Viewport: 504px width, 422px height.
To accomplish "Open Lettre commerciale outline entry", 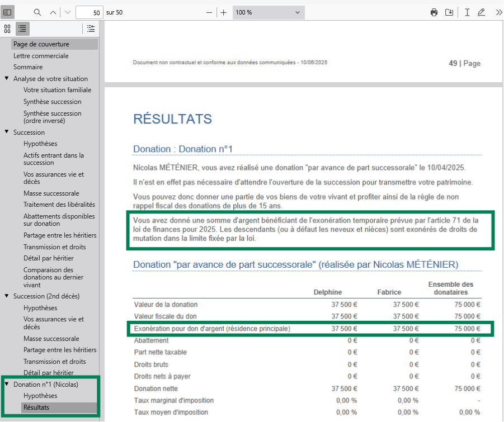I will tap(41, 56).
